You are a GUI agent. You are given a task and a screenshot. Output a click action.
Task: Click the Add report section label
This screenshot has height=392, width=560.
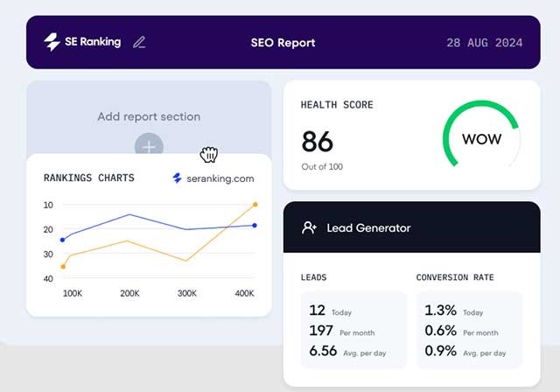pos(149,116)
